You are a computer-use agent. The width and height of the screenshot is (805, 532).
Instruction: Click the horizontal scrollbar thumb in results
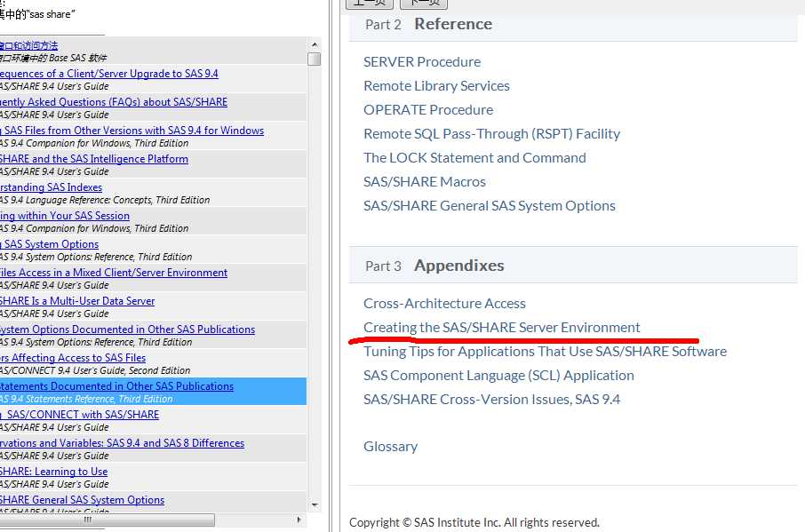tap(108, 520)
